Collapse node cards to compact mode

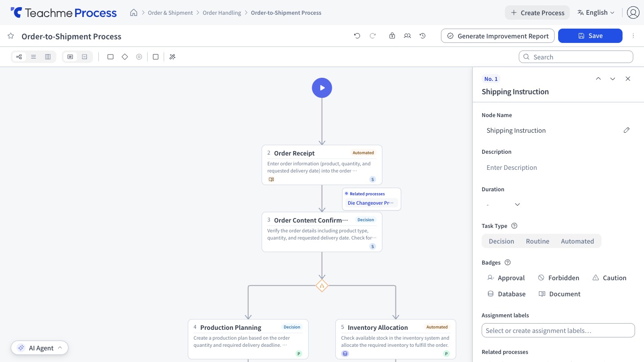(x=85, y=57)
